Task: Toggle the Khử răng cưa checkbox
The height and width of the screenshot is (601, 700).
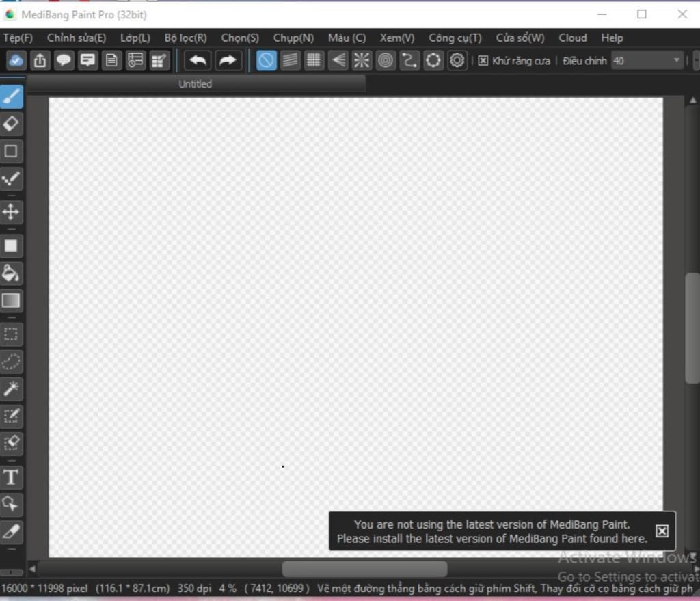Action: 483,61
